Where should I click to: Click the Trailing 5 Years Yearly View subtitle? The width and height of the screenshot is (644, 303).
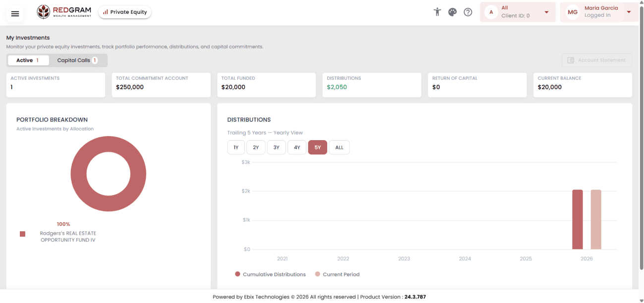[x=265, y=133]
